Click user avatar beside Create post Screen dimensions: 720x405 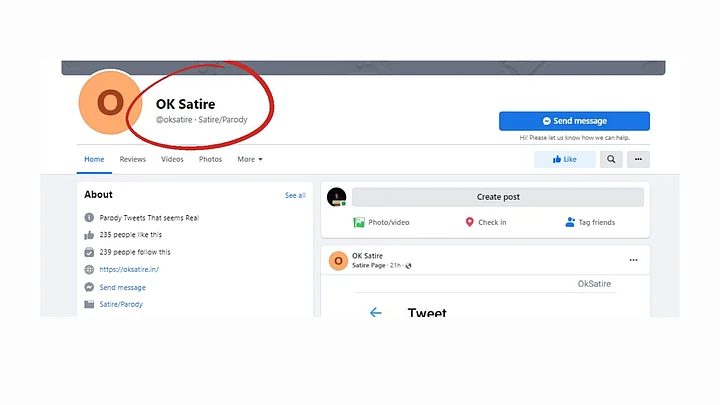pos(337,197)
